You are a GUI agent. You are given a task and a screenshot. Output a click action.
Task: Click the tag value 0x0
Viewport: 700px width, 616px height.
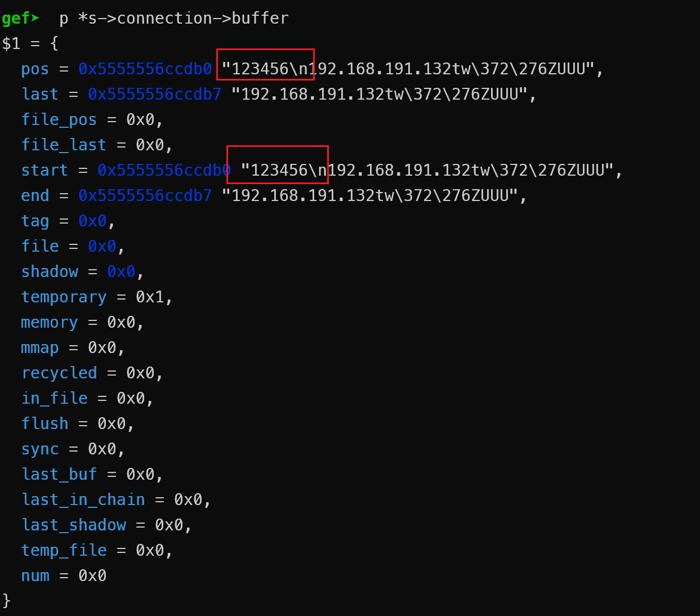click(92, 221)
